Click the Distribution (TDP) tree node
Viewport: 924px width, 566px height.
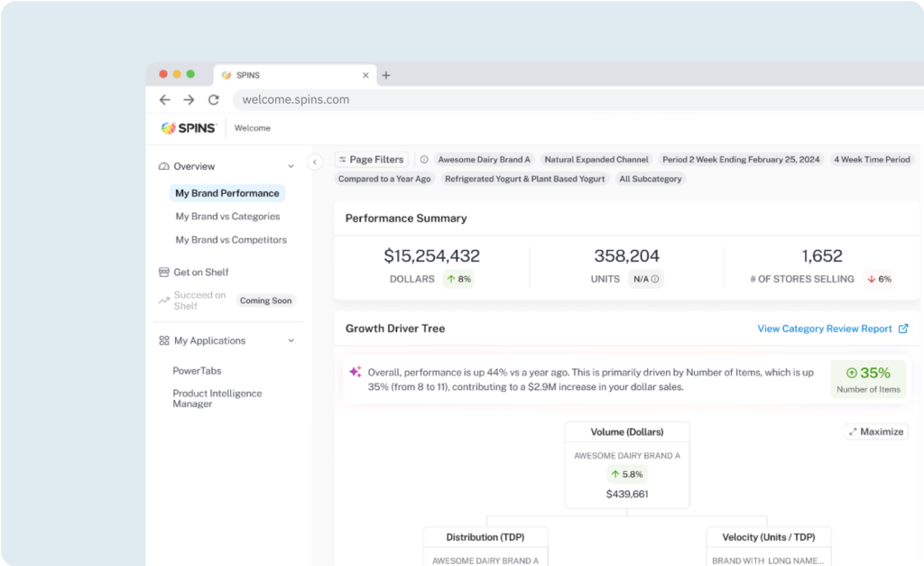point(485,546)
